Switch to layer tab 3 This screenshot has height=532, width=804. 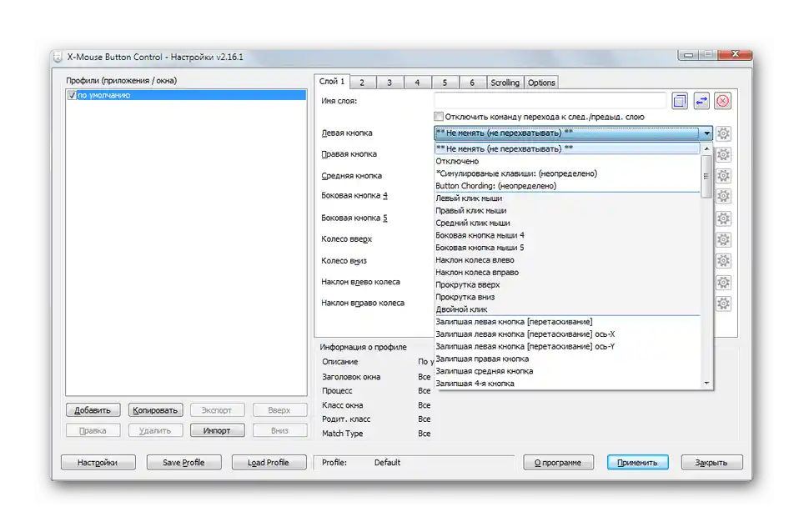tap(389, 83)
